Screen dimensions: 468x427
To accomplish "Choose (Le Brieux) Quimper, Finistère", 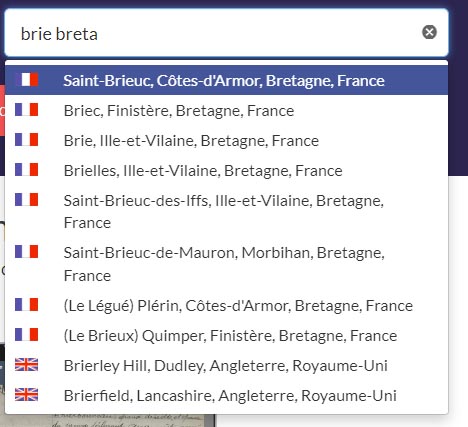I will coord(226,335).
